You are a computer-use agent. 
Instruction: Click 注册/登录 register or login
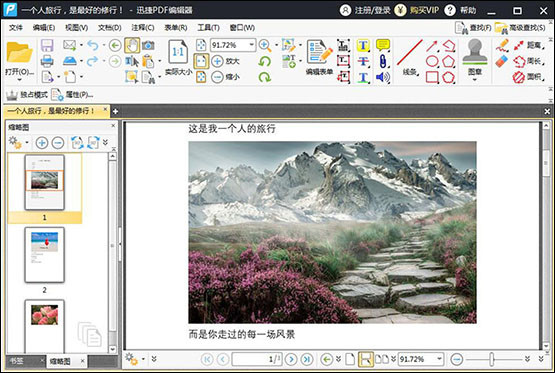[365, 10]
